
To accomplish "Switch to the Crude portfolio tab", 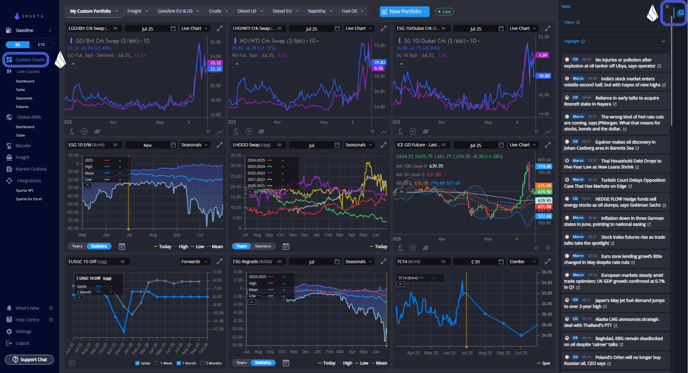I will [215, 11].
